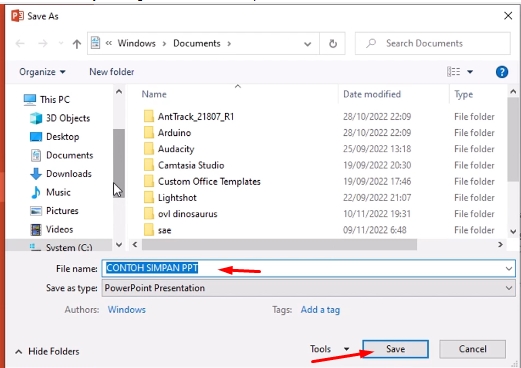
Task: Open the Save as type dropdown
Action: (x=308, y=288)
